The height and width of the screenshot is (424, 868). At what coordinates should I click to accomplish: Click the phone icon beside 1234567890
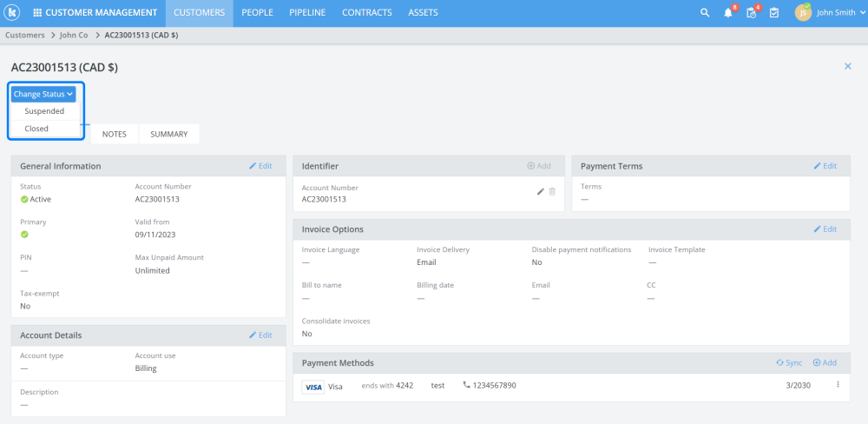pyautogui.click(x=467, y=385)
